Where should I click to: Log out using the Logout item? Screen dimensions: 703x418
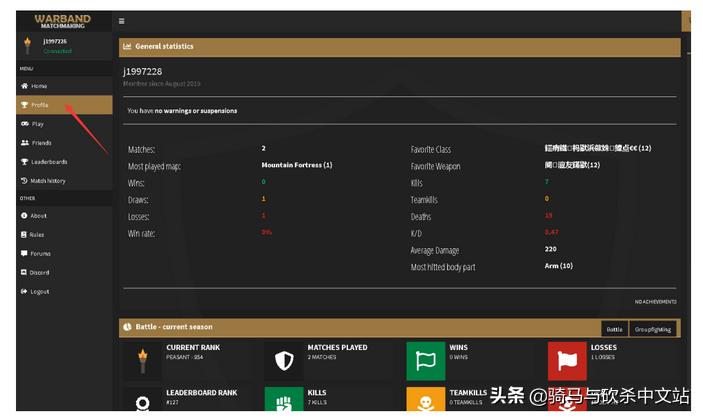[x=39, y=291]
